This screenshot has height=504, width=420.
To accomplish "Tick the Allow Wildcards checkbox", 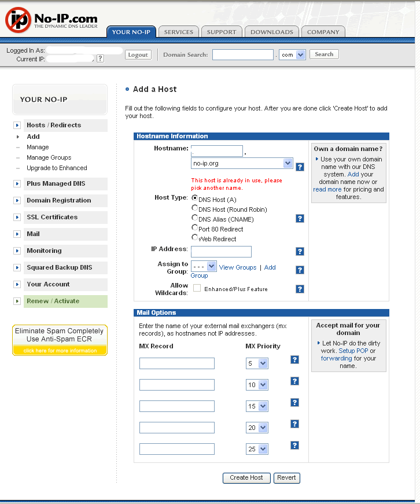I will click(197, 288).
